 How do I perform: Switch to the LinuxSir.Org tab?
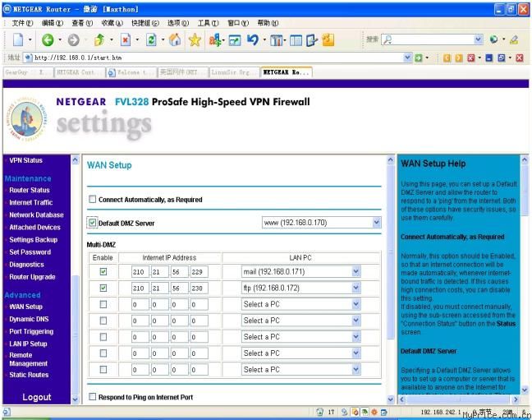(234, 72)
